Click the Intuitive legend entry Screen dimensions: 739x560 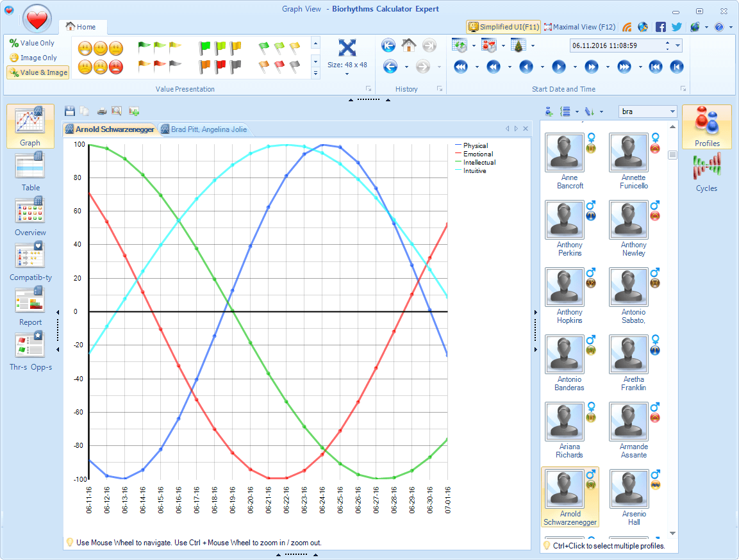(470, 171)
